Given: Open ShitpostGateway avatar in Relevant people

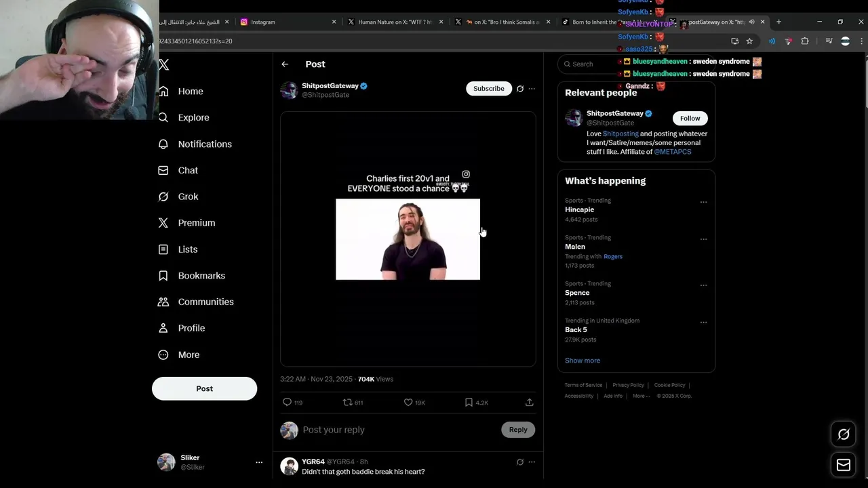Looking at the screenshot, I should (574, 118).
